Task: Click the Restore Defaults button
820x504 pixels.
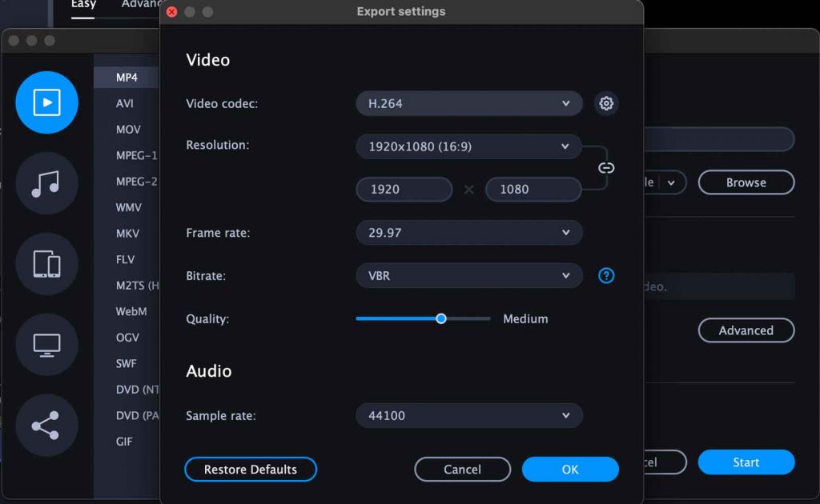Action: [x=250, y=470]
